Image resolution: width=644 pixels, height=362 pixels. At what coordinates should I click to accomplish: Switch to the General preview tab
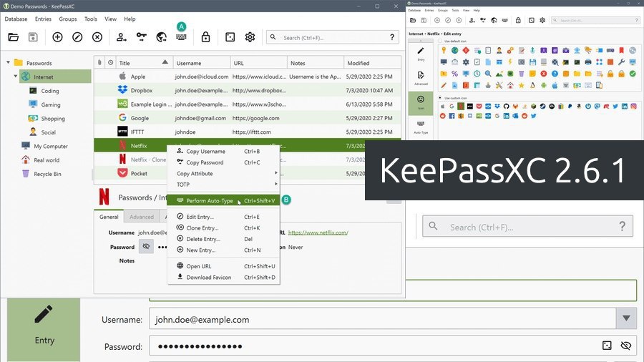(x=109, y=217)
